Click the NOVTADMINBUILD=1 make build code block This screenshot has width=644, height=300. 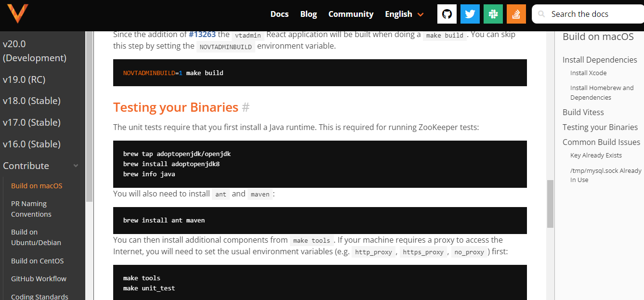(320, 73)
